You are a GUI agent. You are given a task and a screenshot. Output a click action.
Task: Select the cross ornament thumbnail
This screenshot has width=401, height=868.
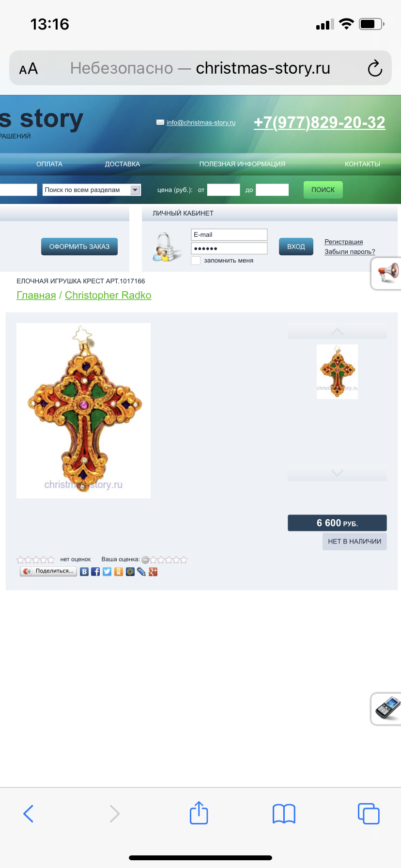point(337,372)
